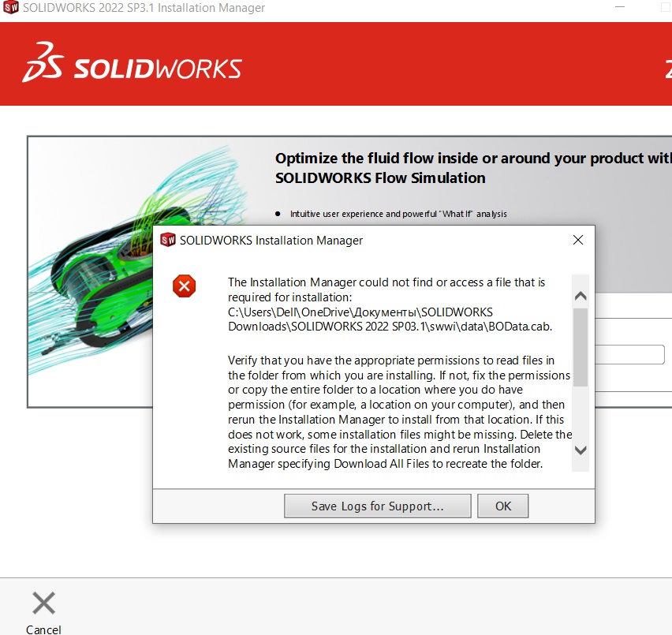Click the 3DS SOLIDWORKS logo in red banner
672x635 pixels.
pos(133,63)
